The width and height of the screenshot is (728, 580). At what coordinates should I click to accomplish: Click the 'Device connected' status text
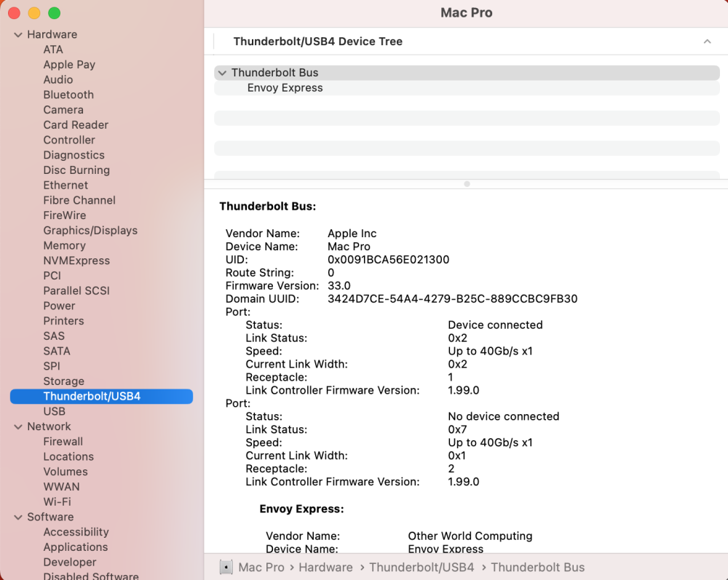[x=495, y=325]
